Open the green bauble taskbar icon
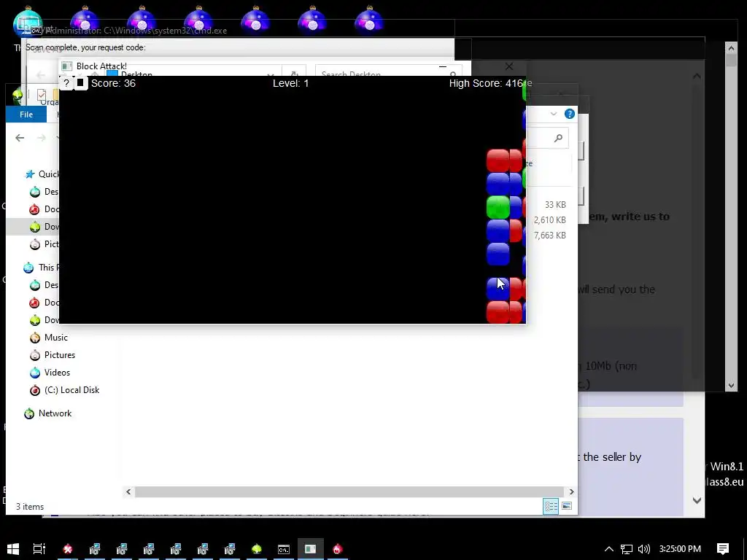The image size is (747, 560). click(x=257, y=549)
